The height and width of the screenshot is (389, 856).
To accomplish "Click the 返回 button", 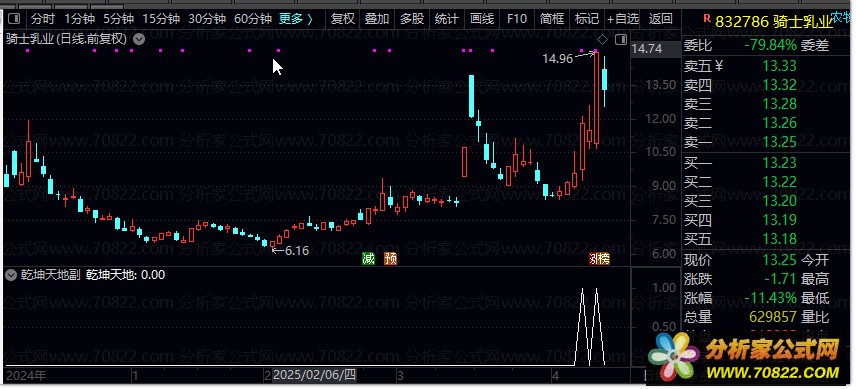I will point(660,19).
